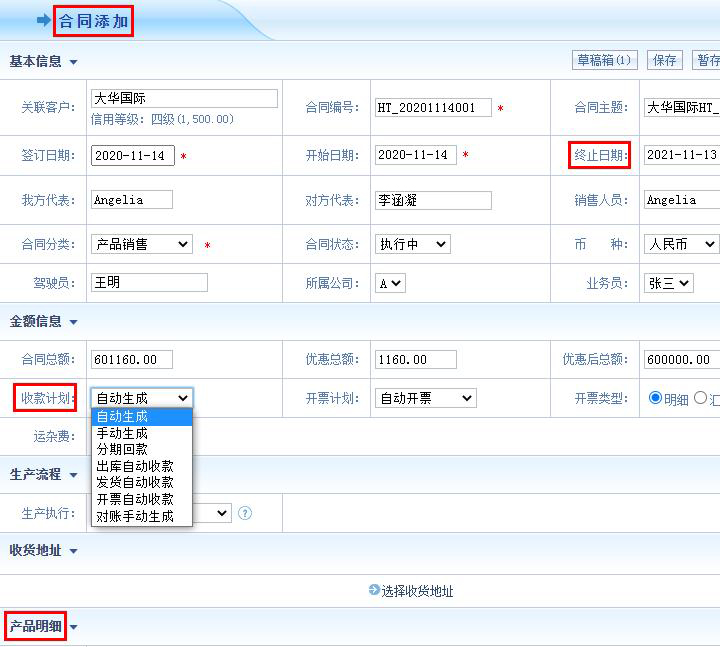
Task: Collapse the 基本信息 section
Action: [x=74, y=62]
